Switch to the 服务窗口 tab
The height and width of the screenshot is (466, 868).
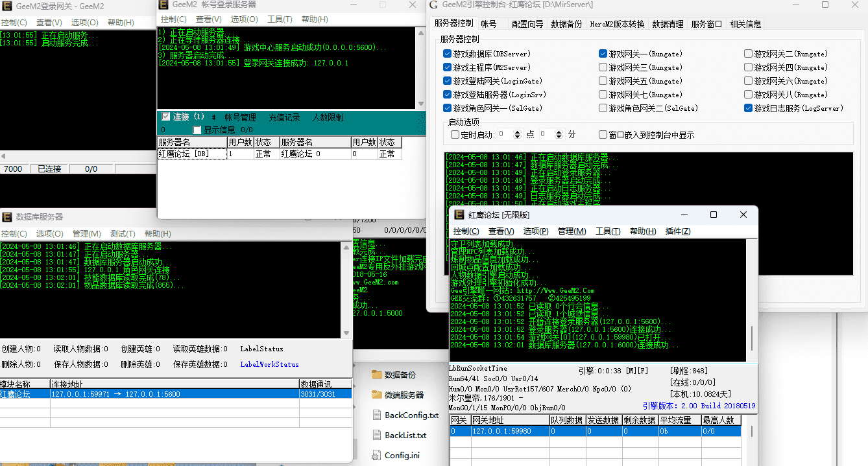point(706,24)
